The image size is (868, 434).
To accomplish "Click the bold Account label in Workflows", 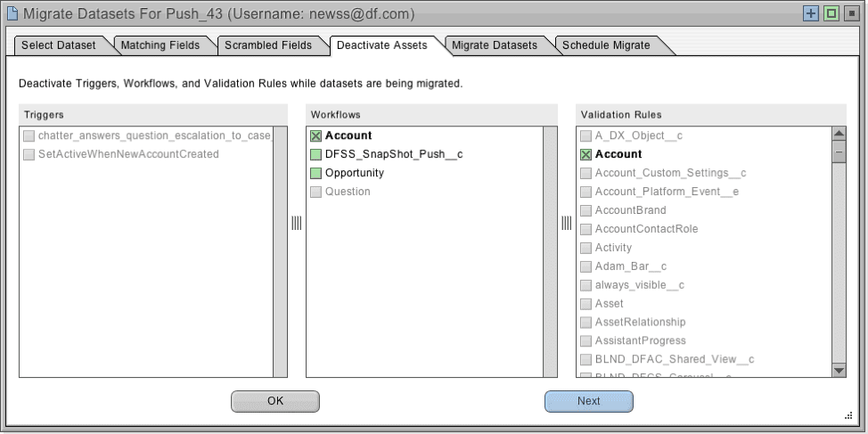I will coord(348,135).
